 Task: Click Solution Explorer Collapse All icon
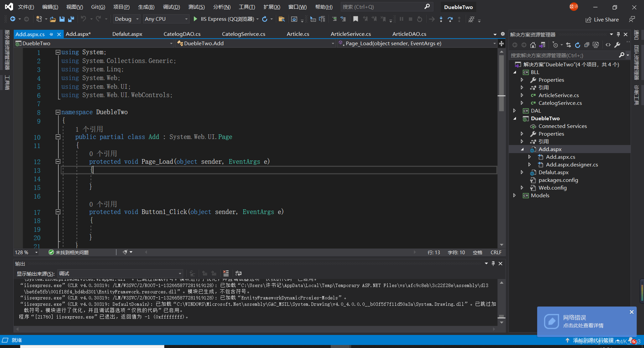pos(587,45)
